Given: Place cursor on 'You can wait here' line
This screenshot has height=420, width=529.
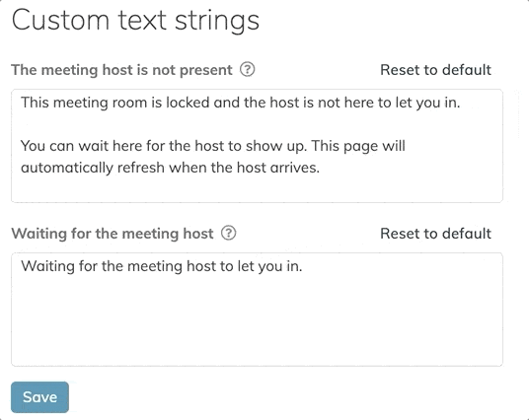Looking at the screenshot, I should 213,146.
